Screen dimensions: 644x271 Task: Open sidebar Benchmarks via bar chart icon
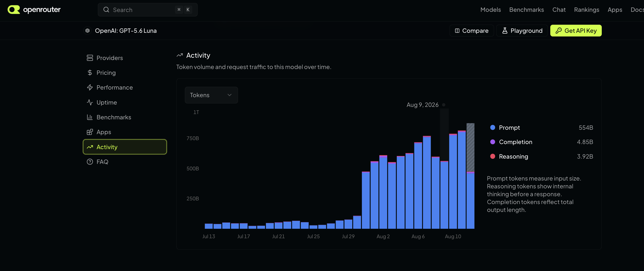[90, 117]
